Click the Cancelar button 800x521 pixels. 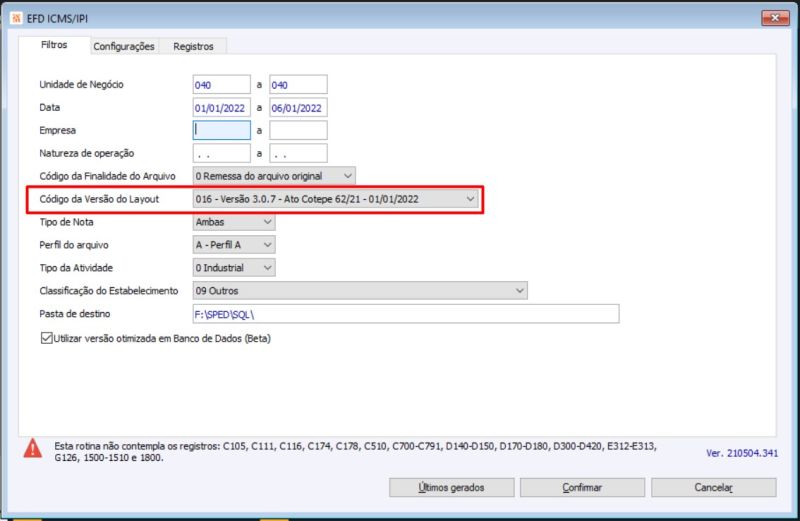pos(714,487)
